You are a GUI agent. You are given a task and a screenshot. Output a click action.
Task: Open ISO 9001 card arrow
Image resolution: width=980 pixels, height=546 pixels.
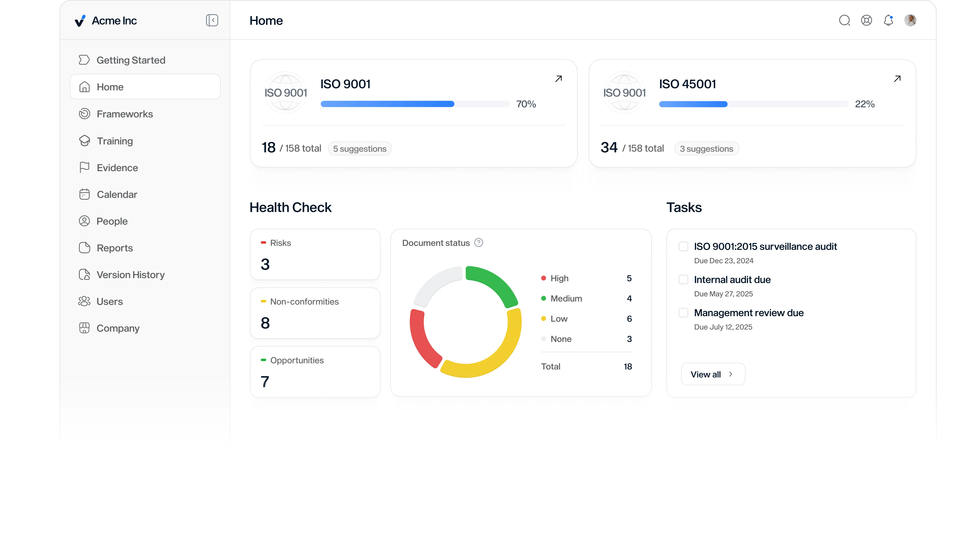tap(558, 79)
